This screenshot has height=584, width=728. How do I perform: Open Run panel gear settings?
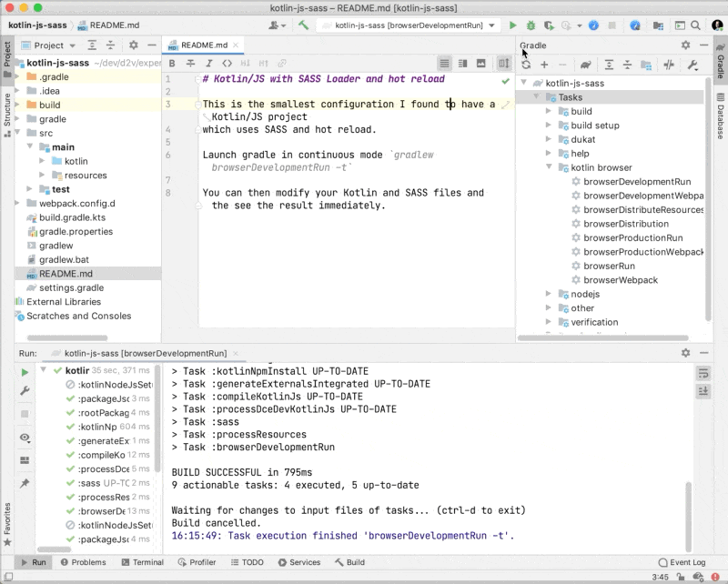click(x=686, y=353)
